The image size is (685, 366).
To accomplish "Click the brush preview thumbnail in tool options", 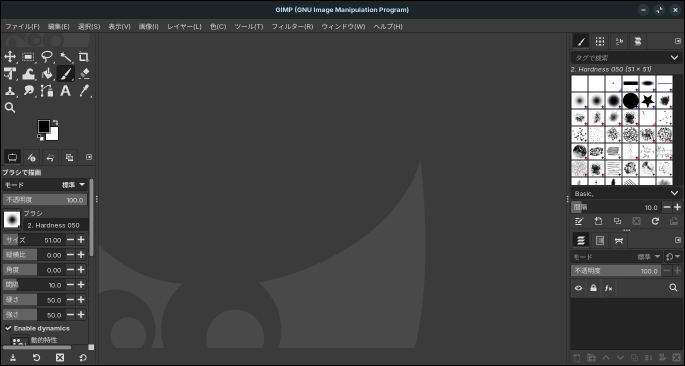I will [x=12, y=219].
